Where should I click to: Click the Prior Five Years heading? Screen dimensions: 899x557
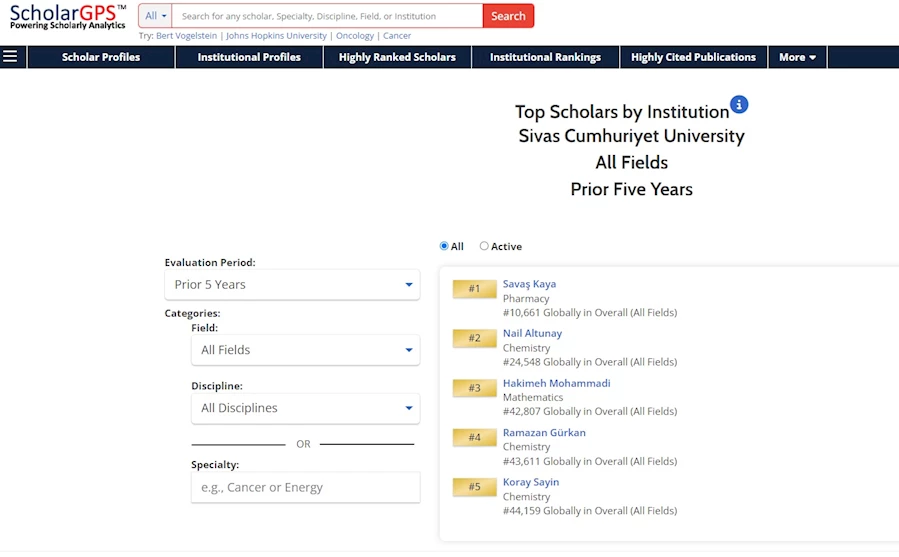631,189
